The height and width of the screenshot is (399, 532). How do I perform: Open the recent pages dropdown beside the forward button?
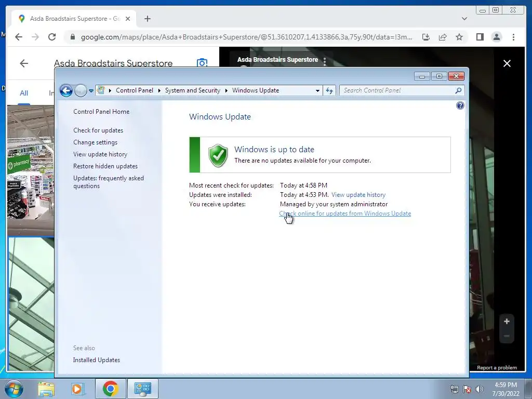point(91,90)
